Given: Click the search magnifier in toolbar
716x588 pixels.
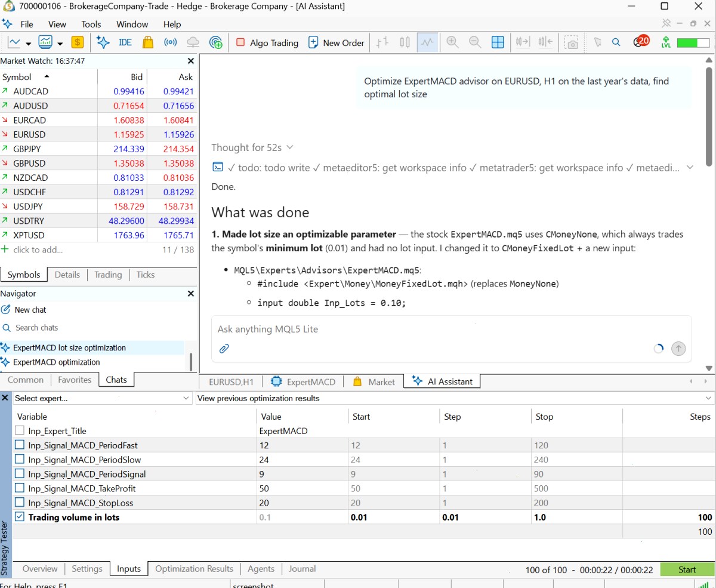Looking at the screenshot, I should click(x=616, y=42).
